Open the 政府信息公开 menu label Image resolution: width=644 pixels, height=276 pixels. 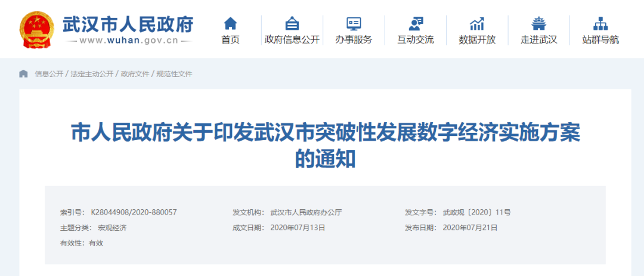[292, 40]
